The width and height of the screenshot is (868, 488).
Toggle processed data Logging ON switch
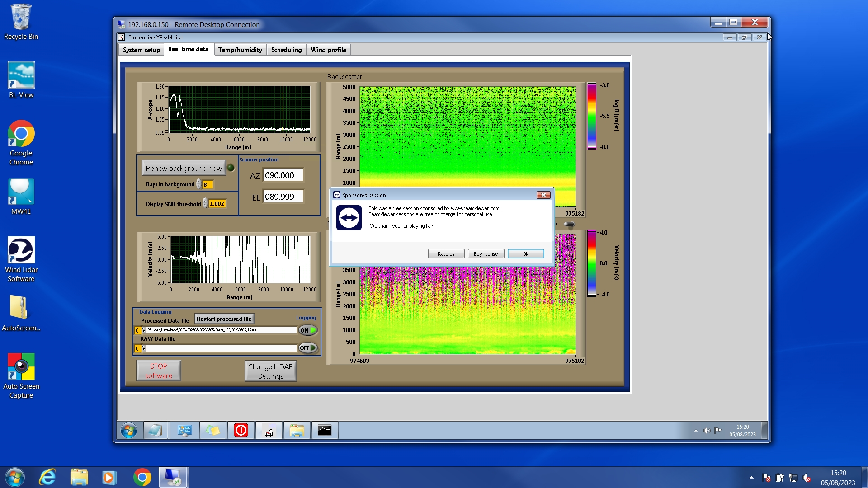tap(308, 330)
